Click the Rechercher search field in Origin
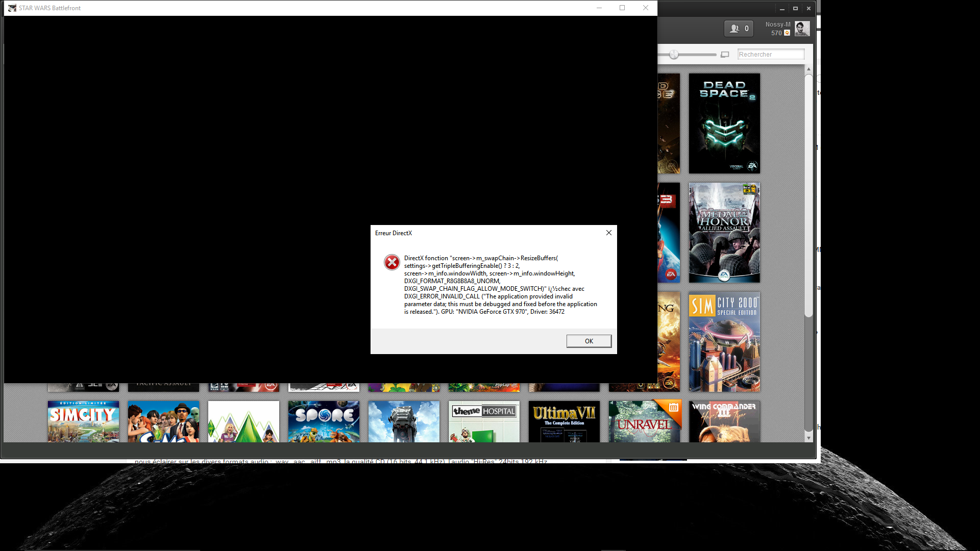Image resolution: width=980 pixels, height=551 pixels. 771,54
